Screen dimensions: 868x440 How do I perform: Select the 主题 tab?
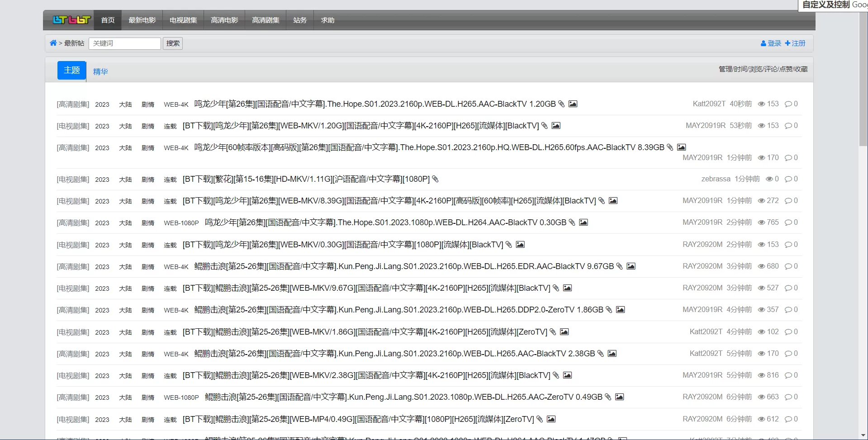[71, 70]
